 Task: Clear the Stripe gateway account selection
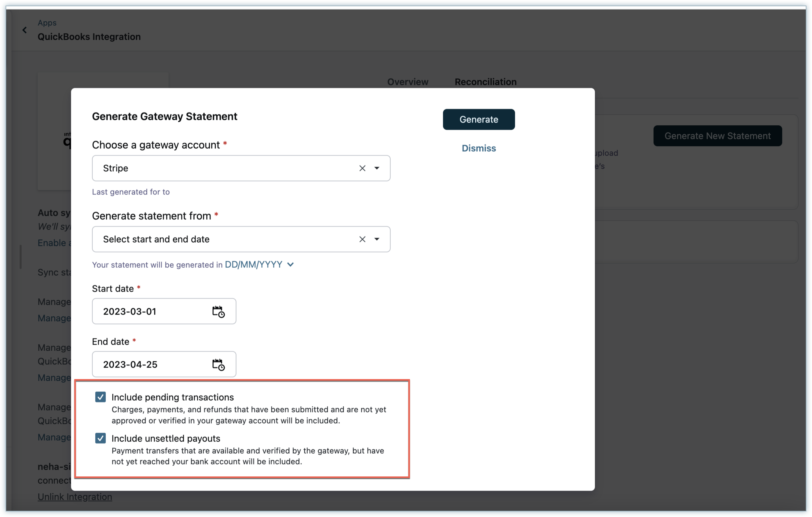[x=362, y=168]
